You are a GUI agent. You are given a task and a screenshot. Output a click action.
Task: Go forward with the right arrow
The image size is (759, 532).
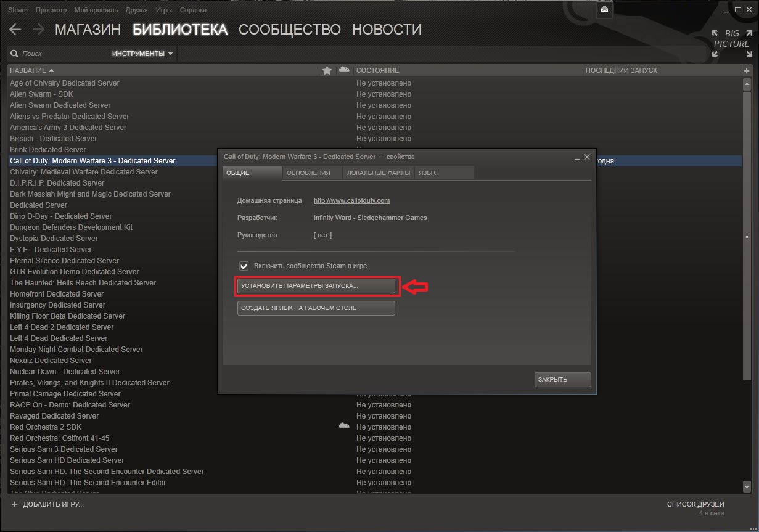click(39, 30)
